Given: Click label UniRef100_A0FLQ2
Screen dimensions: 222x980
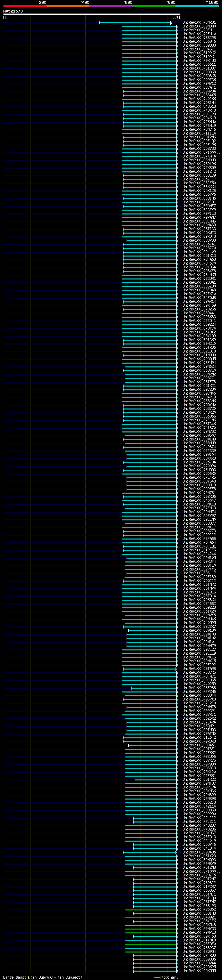Looking at the screenshot, I should (199, 141).
